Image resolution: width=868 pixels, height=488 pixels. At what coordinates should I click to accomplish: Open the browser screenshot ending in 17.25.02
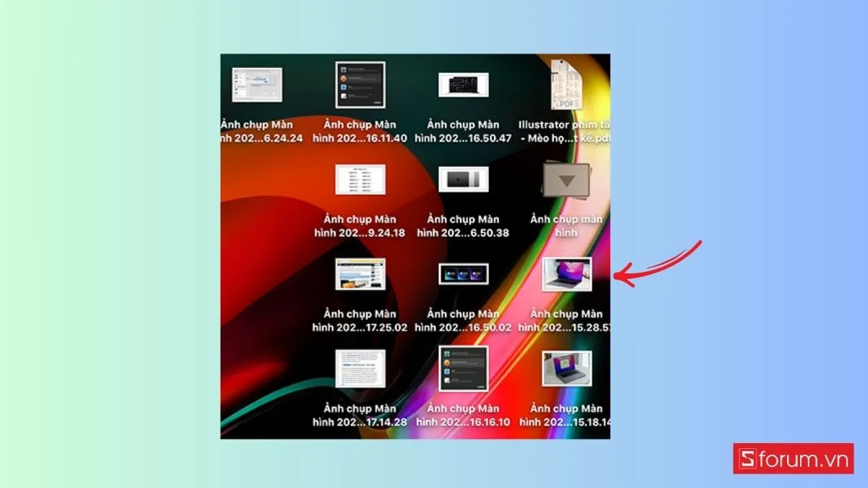point(362,273)
